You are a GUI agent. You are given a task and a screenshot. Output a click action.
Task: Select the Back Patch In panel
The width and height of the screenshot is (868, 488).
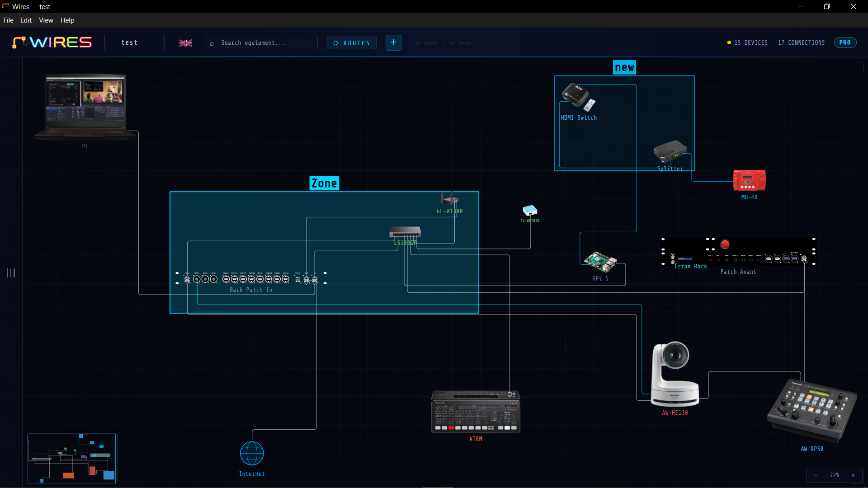[251, 279]
